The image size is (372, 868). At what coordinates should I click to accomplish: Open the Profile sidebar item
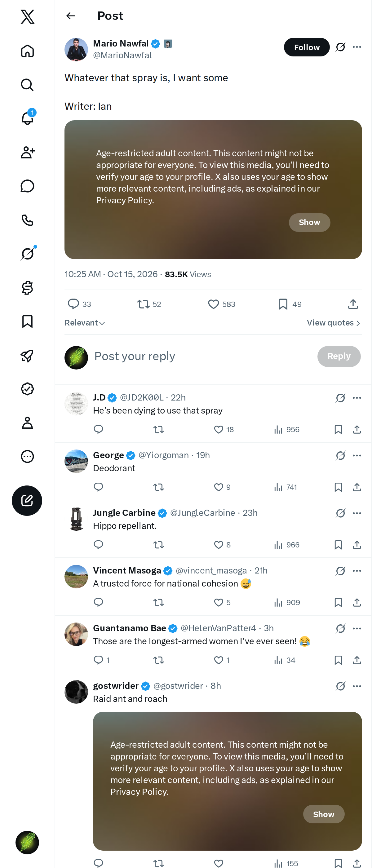coord(27,423)
